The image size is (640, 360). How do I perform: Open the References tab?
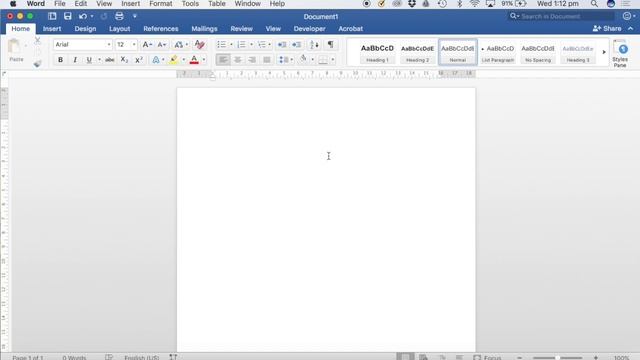(x=161, y=29)
